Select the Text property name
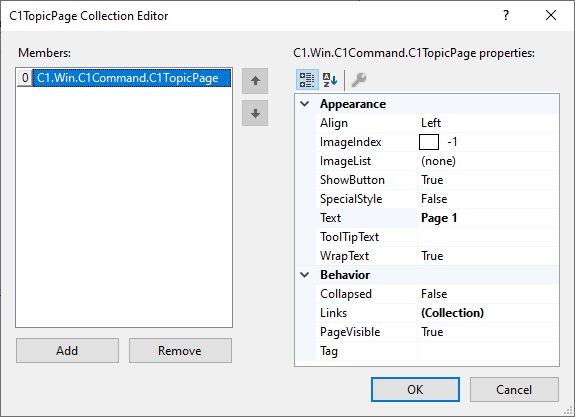Screen dimensions: 575x417 coord(330,218)
